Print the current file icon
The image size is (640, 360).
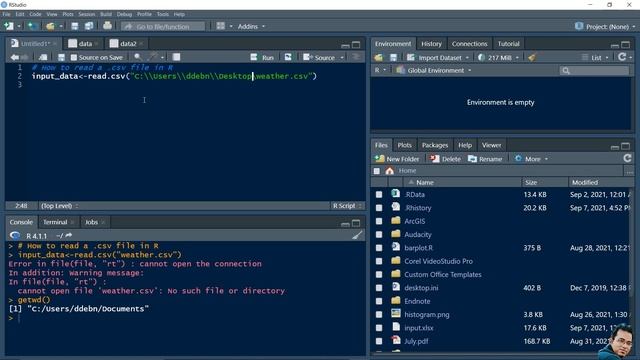[x=107, y=26]
